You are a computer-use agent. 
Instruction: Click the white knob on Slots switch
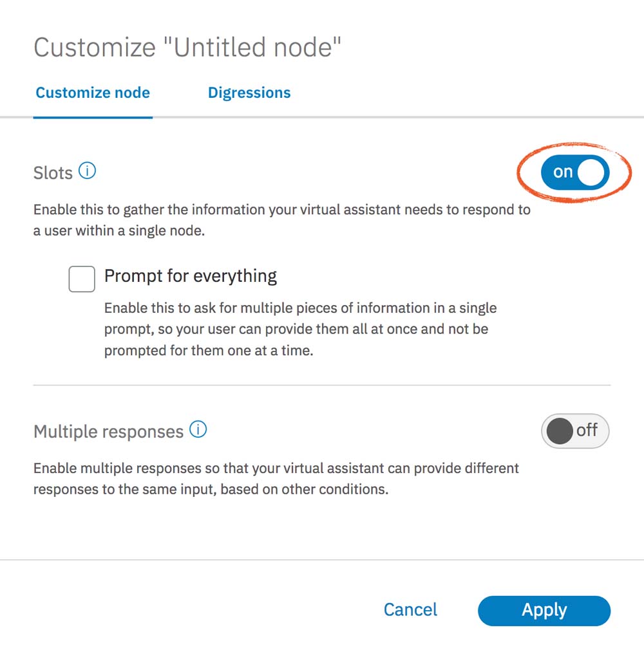(x=591, y=172)
